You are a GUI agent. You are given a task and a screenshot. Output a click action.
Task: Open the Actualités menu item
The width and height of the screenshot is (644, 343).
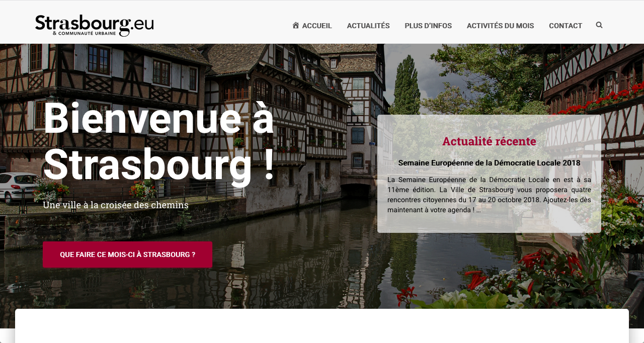pyautogui.click(x=368, y=26)
